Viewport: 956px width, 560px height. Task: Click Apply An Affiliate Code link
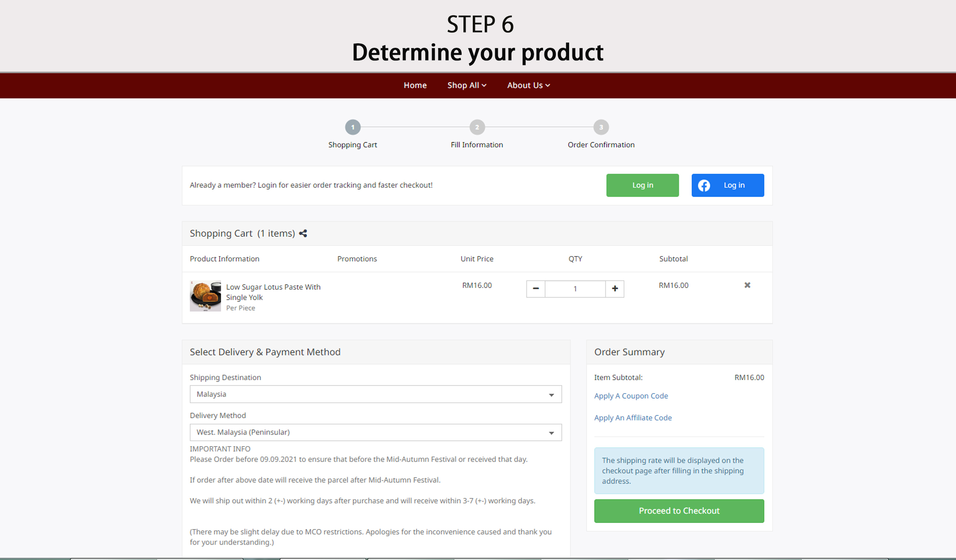coord(632,418)
